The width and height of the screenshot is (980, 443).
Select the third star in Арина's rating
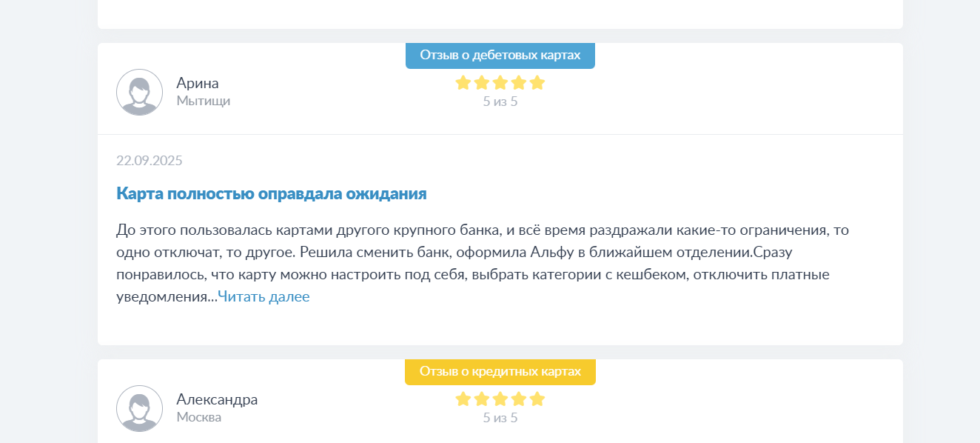pos(500,82)
